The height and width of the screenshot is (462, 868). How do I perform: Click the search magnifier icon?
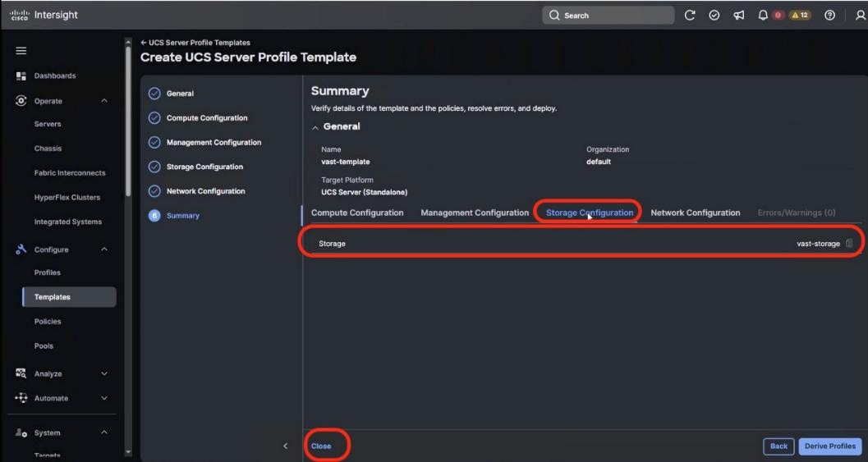click(554, 16)
